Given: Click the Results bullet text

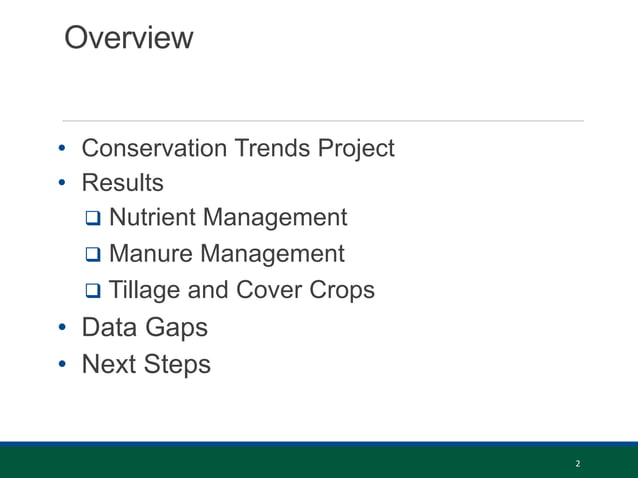Looking at the screenshot, I should pos(122,183).
